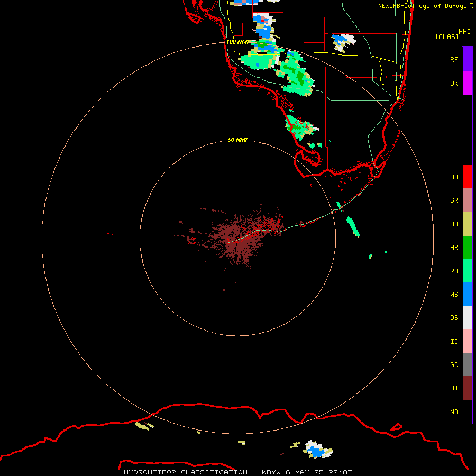
Task: Click the "NEXLAB-College of DuPage" credit text
Action: click(423, 6)
